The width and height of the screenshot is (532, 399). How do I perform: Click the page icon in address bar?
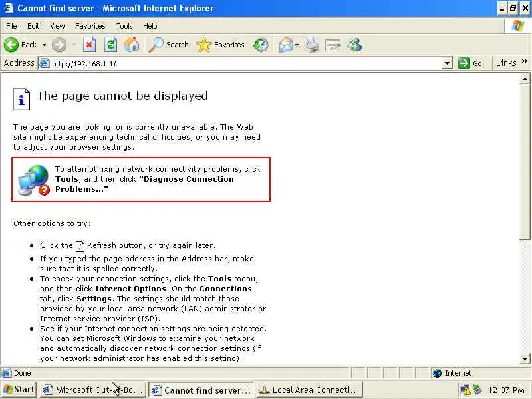[x=45, y=63]
